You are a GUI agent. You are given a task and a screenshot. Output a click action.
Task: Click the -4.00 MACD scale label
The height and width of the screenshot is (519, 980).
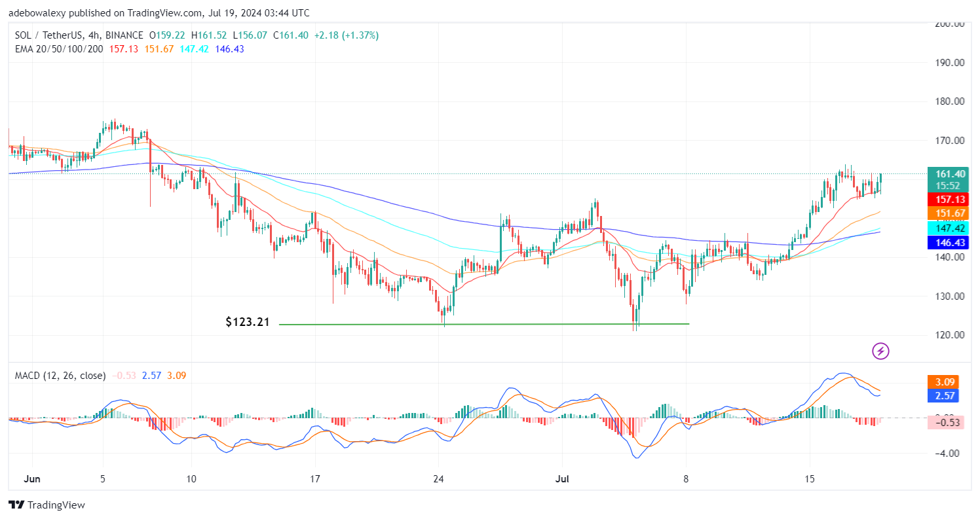pos(947,453)
